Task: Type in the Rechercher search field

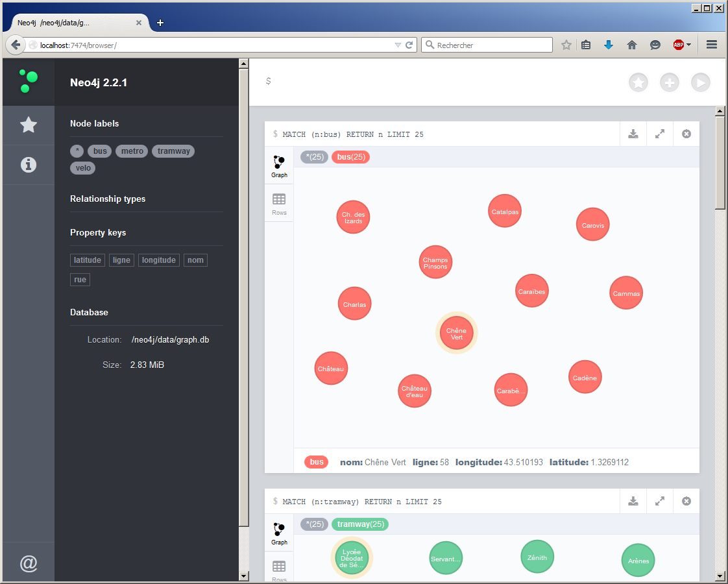Action: click(492, 45)
